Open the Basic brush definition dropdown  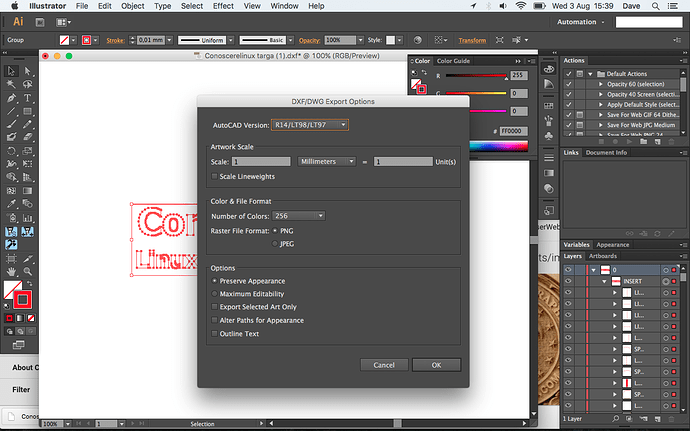[x=290, y=40]
